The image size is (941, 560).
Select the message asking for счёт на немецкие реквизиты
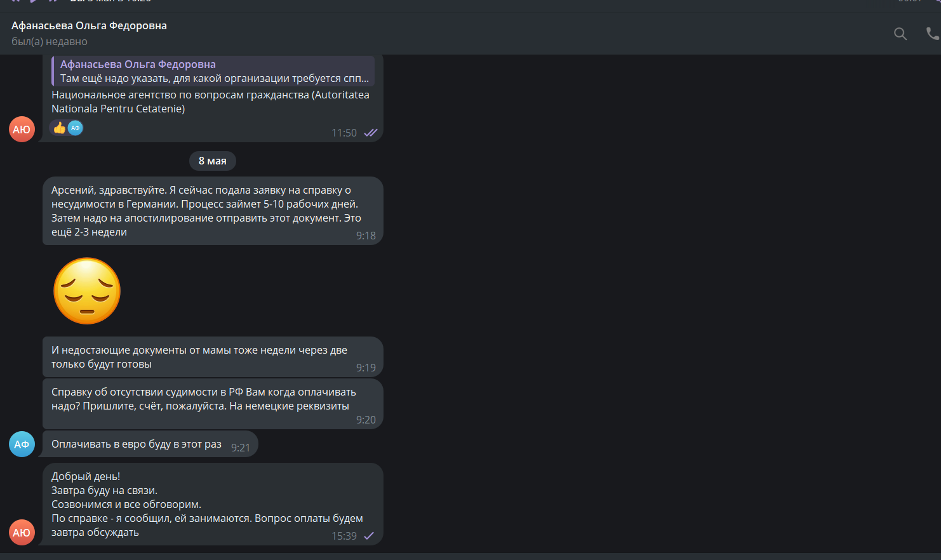213,404
